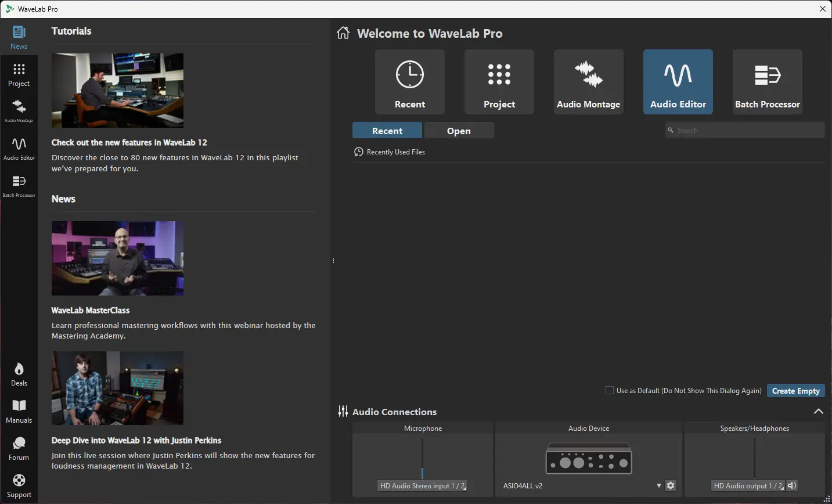
Task: Click the 'Microphone' column label
Action: pyautogui.click(x=423, y=429)
